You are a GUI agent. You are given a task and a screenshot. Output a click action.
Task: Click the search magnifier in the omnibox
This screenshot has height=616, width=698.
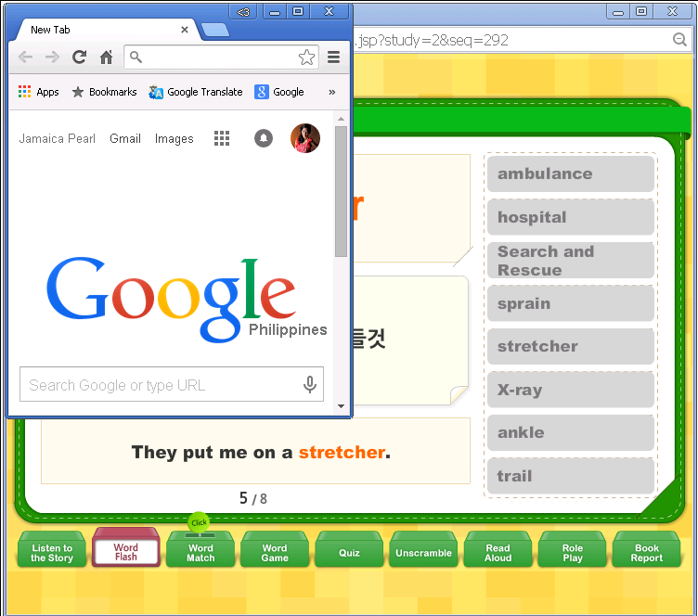pos(136,57)
